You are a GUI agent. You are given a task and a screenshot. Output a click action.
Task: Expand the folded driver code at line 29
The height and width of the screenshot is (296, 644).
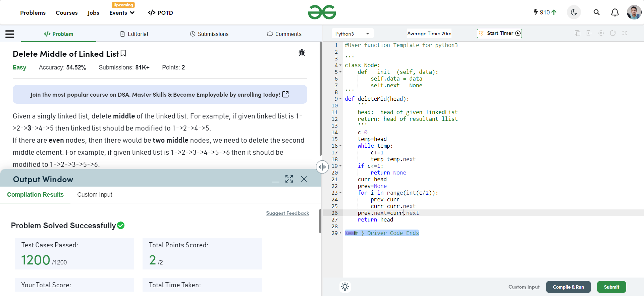[x=340, y=233]
